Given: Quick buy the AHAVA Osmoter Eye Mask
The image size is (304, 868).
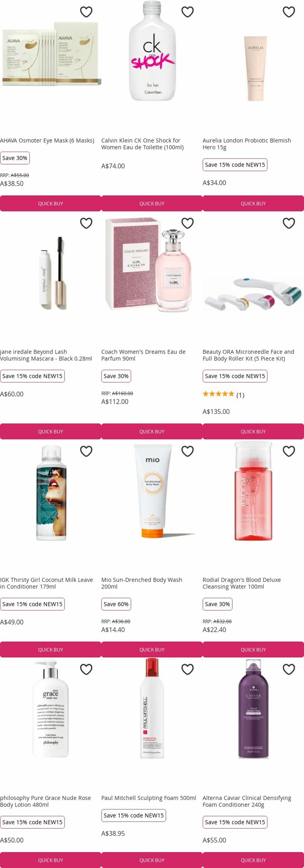Looking at the screenshot, I should pyautogui.click(x=51, y=203).
